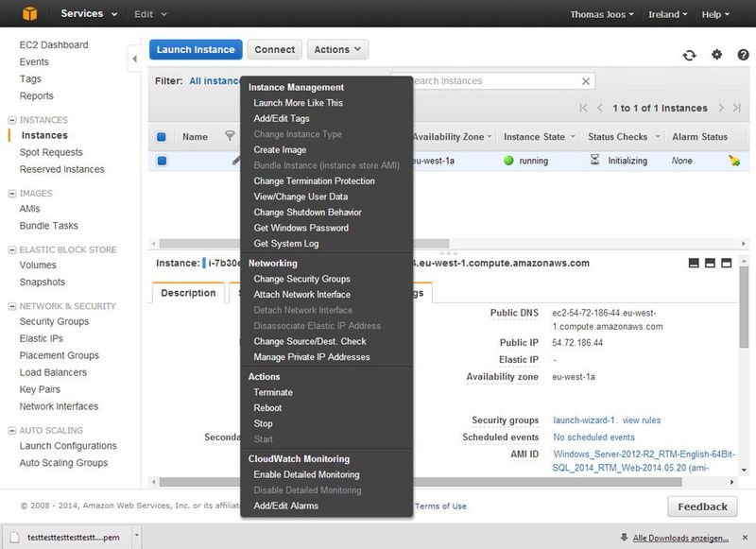Select Get Windows Password from the menu
This screenshot has width=756, height=549.
[302, 228]
